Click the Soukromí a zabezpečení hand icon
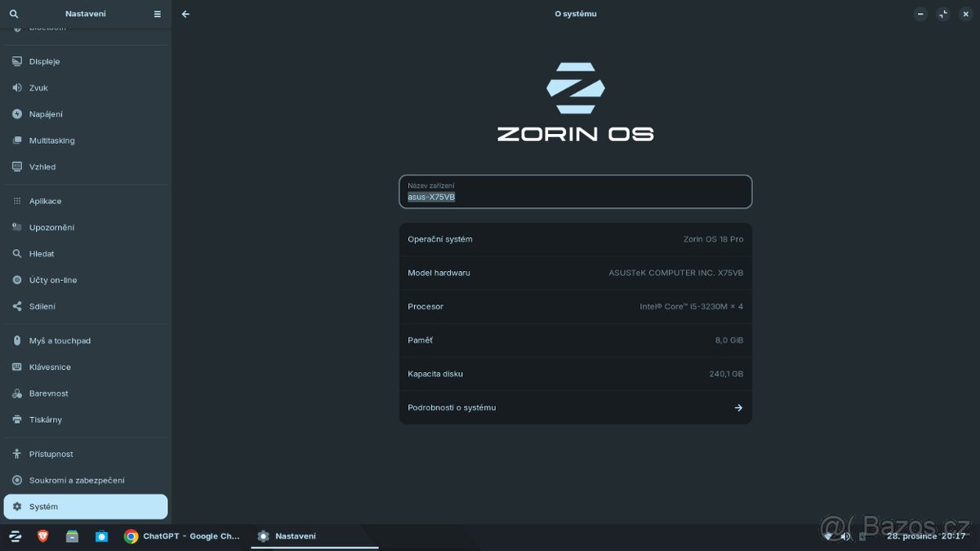Screen dimensions: 980x551 pos(17,480)
